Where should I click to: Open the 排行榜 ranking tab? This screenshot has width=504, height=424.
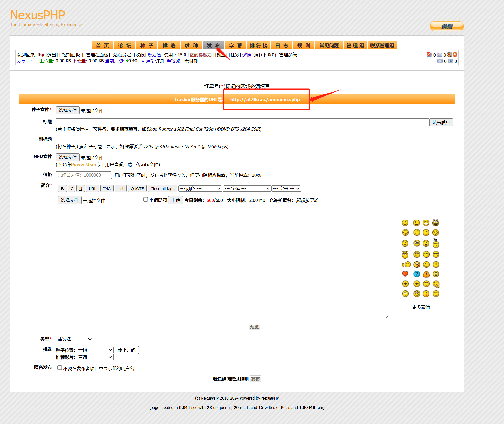[258, 46]
